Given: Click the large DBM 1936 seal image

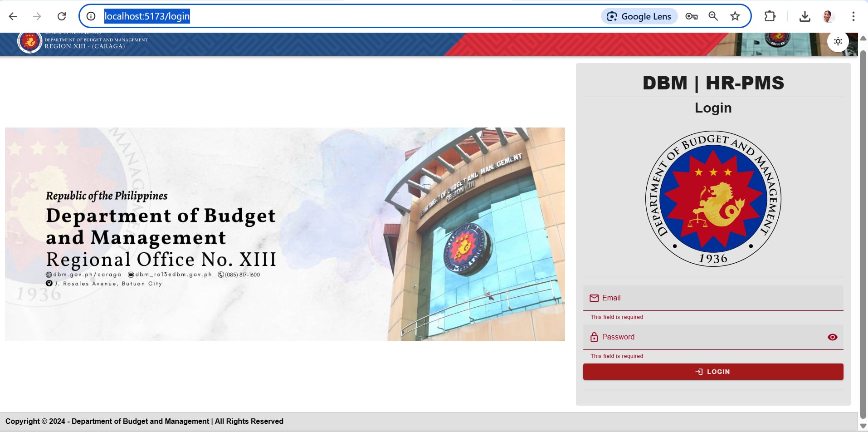Looking at the screenshot, I should [713, 198].
